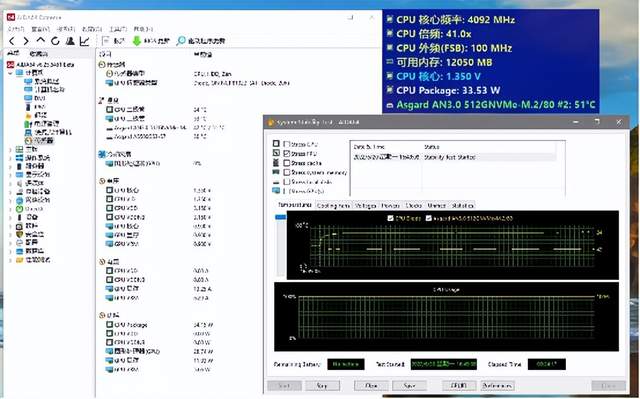This screenshot has height=399, width=640.
Task: Select the Stability Test Started log row
Action: pyautogui.click(x=454, y=157)
